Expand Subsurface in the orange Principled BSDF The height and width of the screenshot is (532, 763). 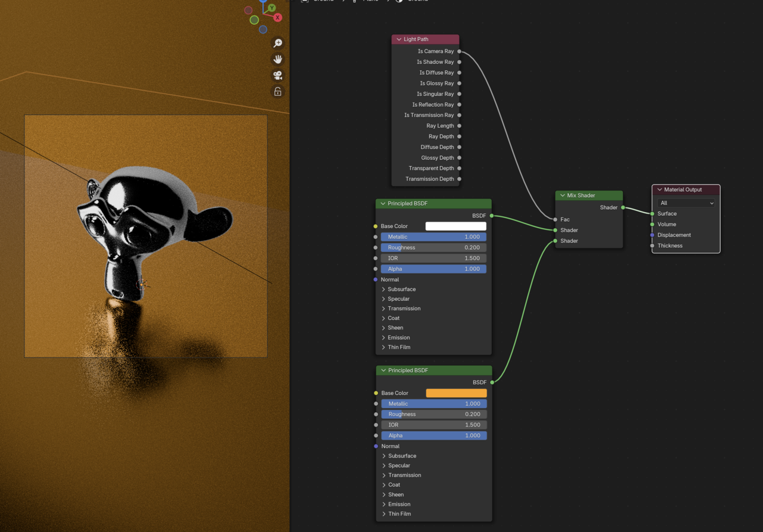click(384, 456)
